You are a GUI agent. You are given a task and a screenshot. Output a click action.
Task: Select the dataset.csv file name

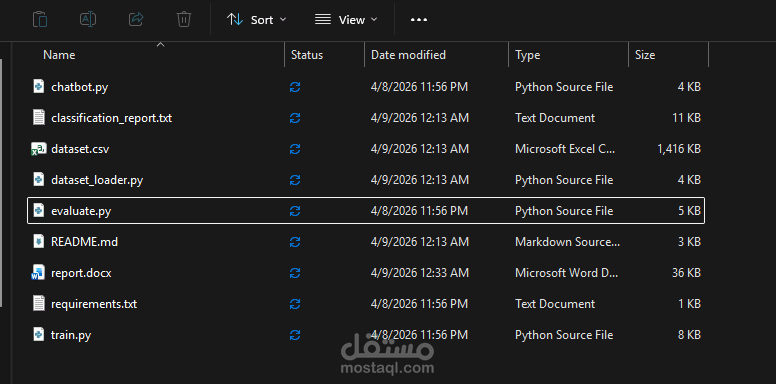[80, 149]
